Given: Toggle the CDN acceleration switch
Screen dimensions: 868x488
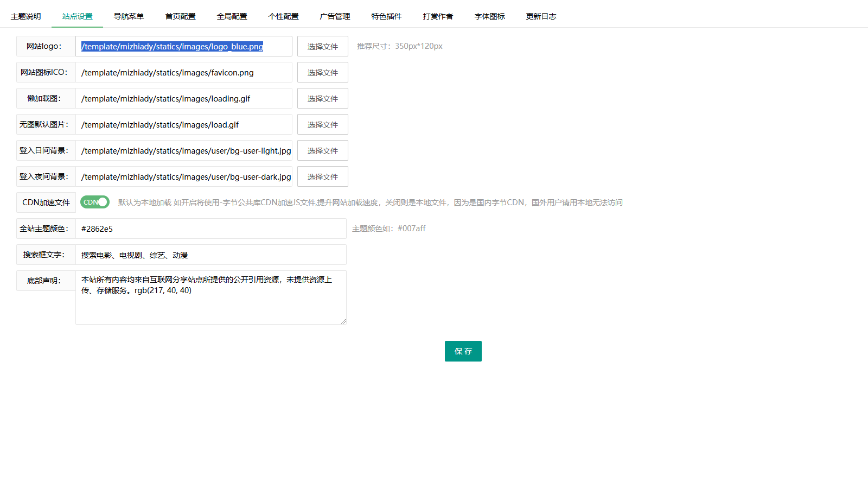Looking at the screenshot, I should click(95, 202).
